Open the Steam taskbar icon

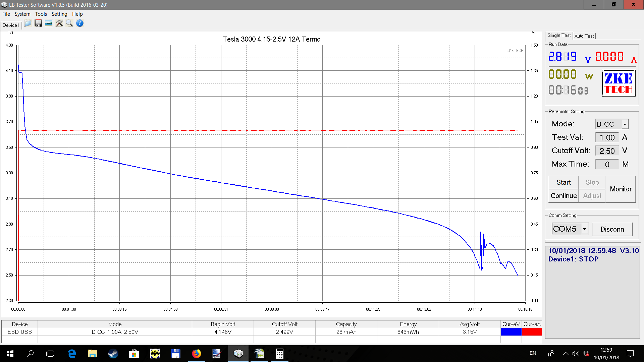point(113,354)
